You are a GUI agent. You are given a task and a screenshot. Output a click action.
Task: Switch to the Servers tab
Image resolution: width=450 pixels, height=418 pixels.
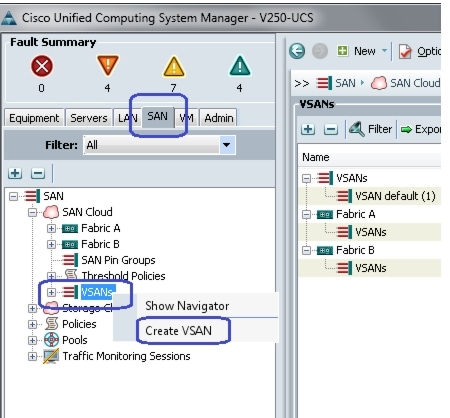89,118
